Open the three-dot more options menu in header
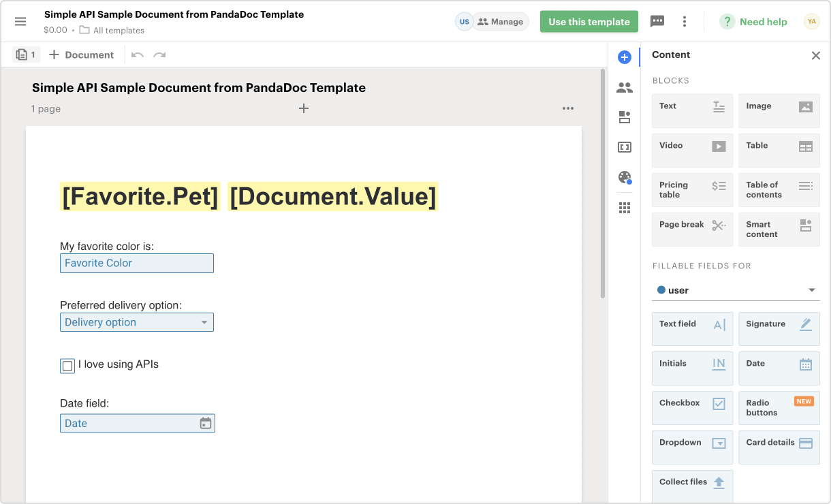The height and width of the screenshot is (504, 831). point(685,22)
